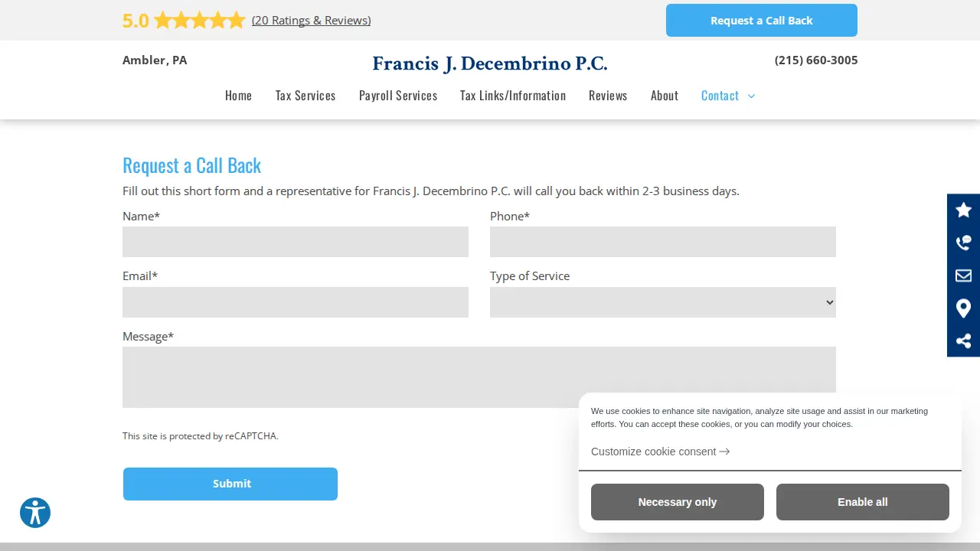Screen dimensions: 980x551
Task: View the 20 Ratings & Reviews link
Action: [x=311, y=21]
